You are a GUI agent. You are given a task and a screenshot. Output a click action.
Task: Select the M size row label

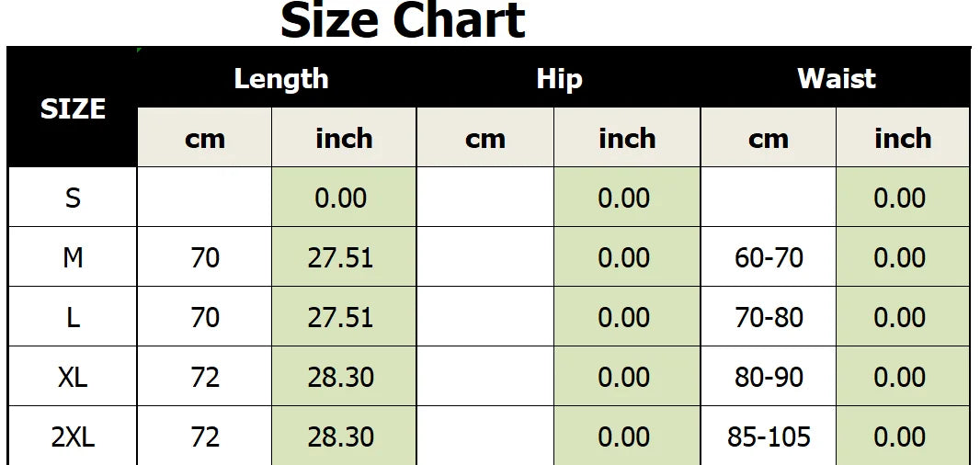[73, 257]
